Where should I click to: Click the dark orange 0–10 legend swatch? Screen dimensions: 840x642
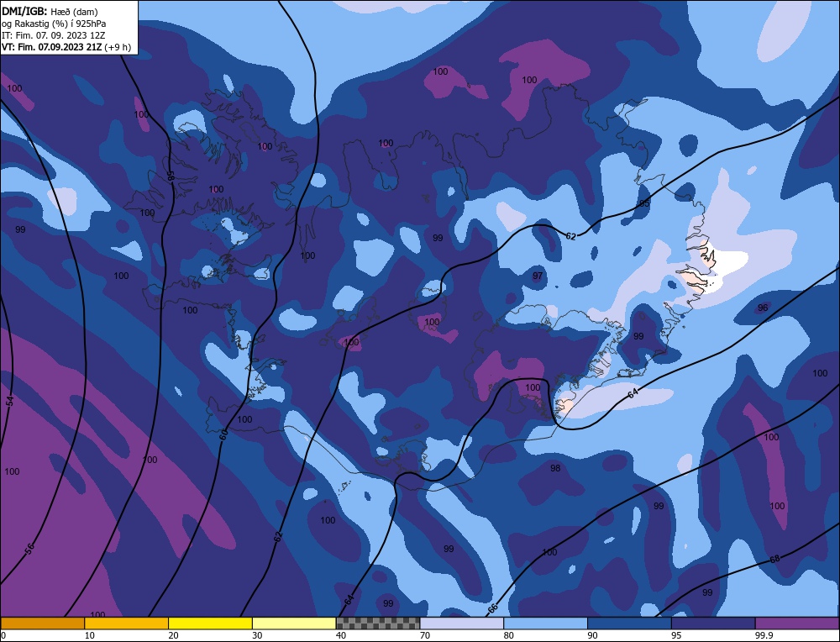(42, 623)
